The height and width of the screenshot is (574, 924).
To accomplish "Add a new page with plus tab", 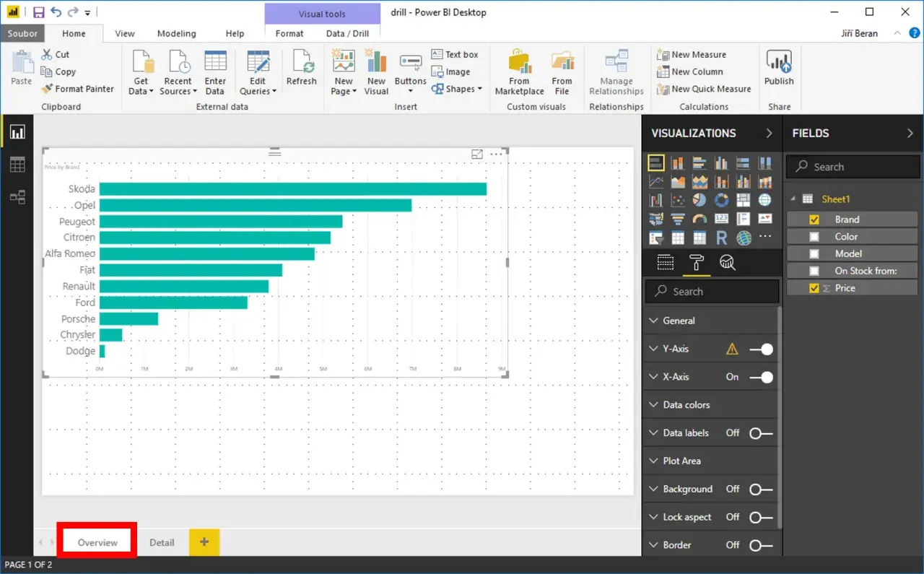I will click(204, 542).
